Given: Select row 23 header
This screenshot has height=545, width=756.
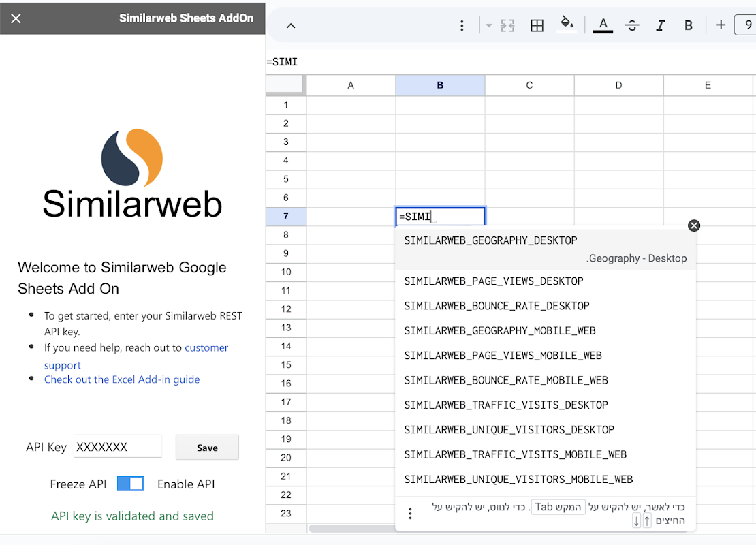Looking at the screenshot, I should pyautogui.click(x=286, y=514).
